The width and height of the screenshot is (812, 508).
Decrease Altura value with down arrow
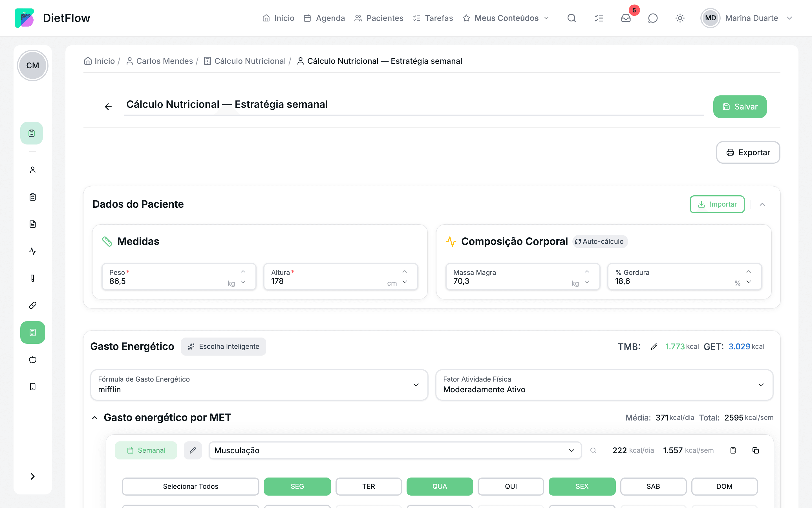[x=405, y=282]
